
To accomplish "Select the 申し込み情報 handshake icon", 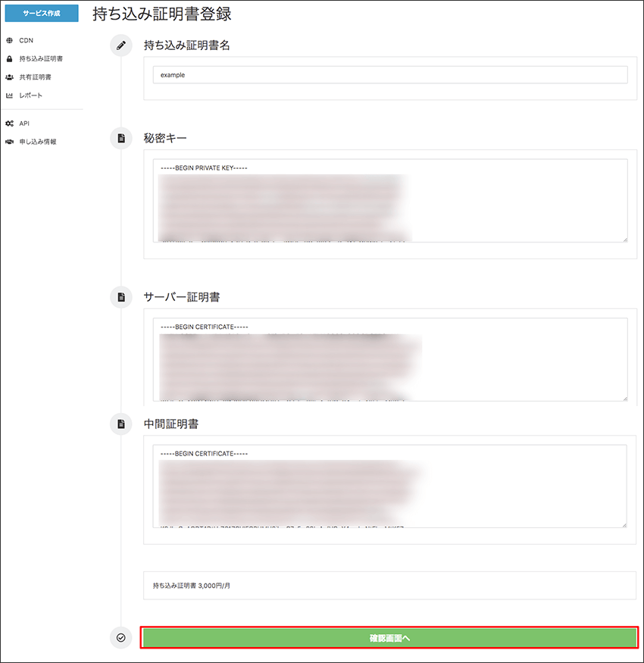I will [x=8, y=141].
